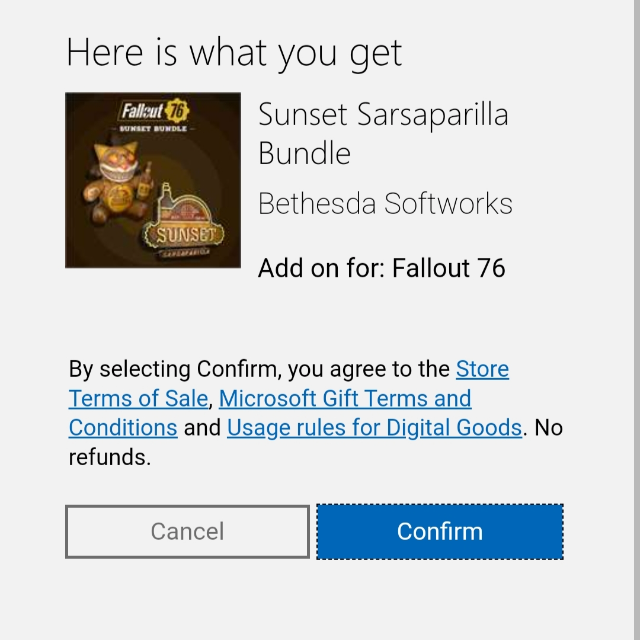This screenshot has height=640, width=640.
Task: Click the Fallout 76 logo in thumbnail
Action: [153, 110]
